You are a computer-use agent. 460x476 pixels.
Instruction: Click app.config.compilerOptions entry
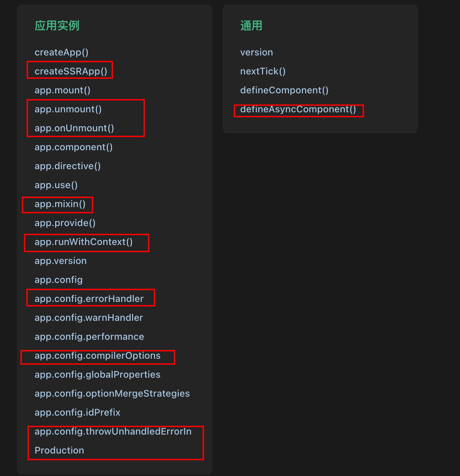(x=98, y=356)
